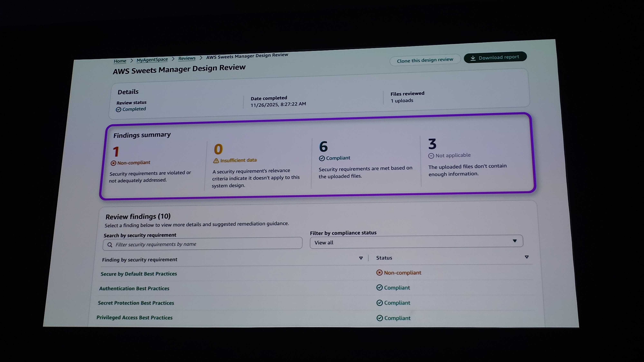Click the Insufficient data warning triangle icon
This screenshot has height=362, width=644.
point(216,161)
